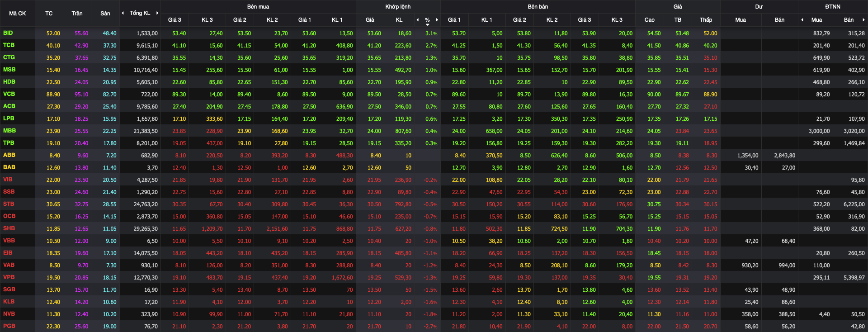The image size is (868, 332).
Task: Open the OCB ticker
Action: [x=9, y=216]
